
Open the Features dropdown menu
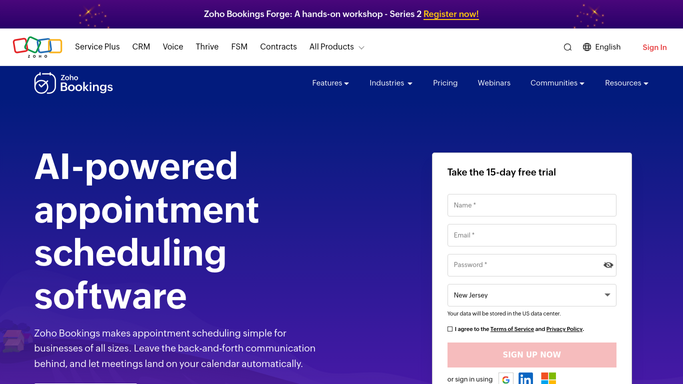330,83
